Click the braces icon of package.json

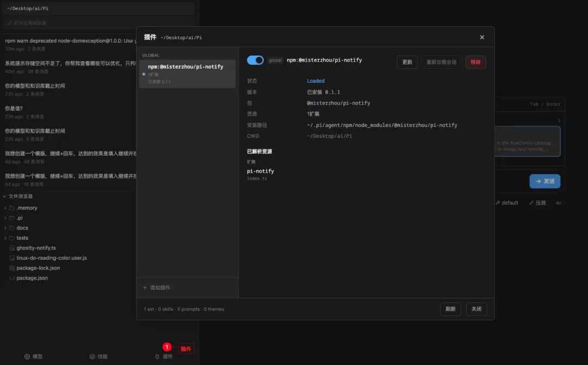[x=12, y=278]
